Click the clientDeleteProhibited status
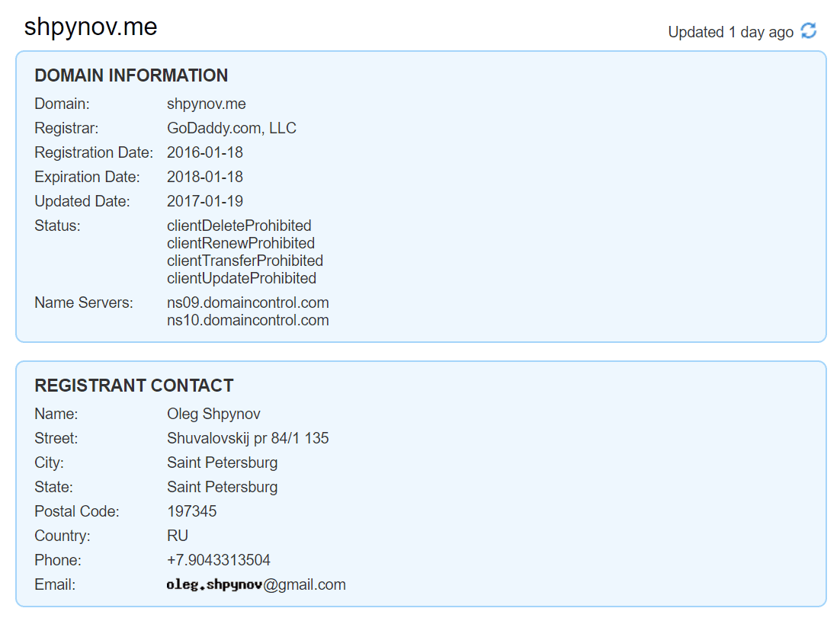The width and height of the screenshot is (840, 621). point(239,226)
